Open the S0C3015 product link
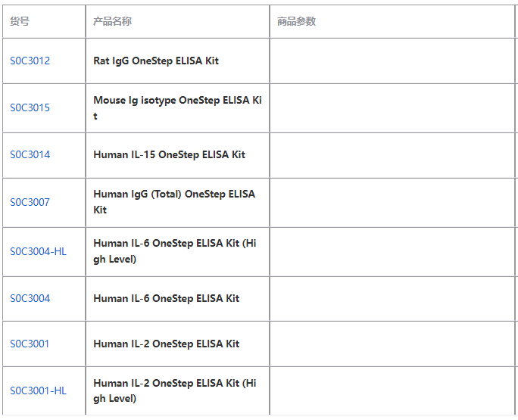Image resolution: width=518 pixels, height=420 pixels. point(30,107)
